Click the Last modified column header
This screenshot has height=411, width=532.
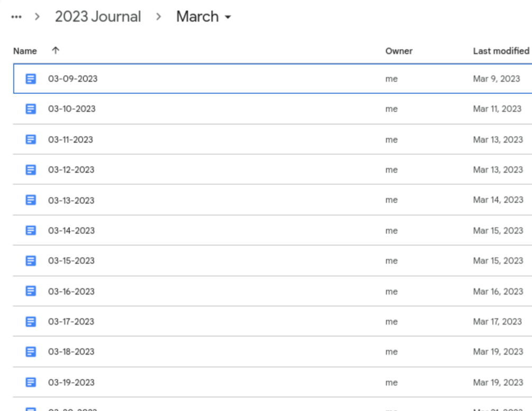tap(501, 51)
